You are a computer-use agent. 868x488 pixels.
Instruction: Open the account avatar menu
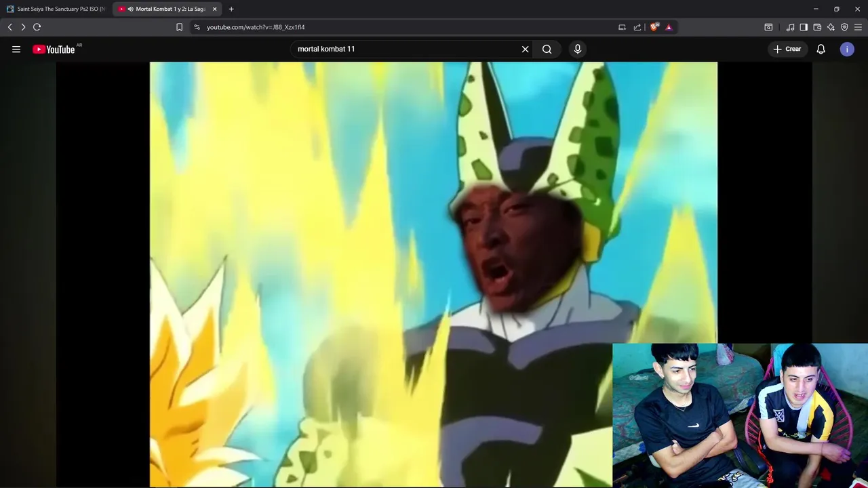(847, 49)
